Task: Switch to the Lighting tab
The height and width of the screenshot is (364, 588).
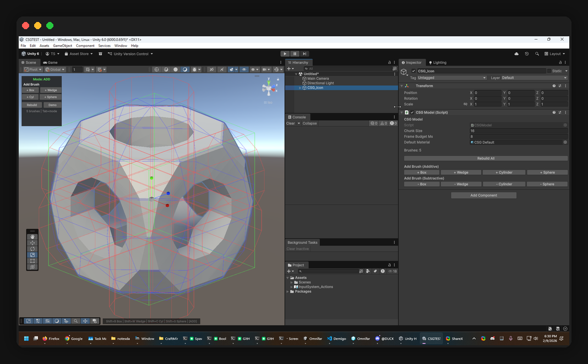Action: pos(437,62)
